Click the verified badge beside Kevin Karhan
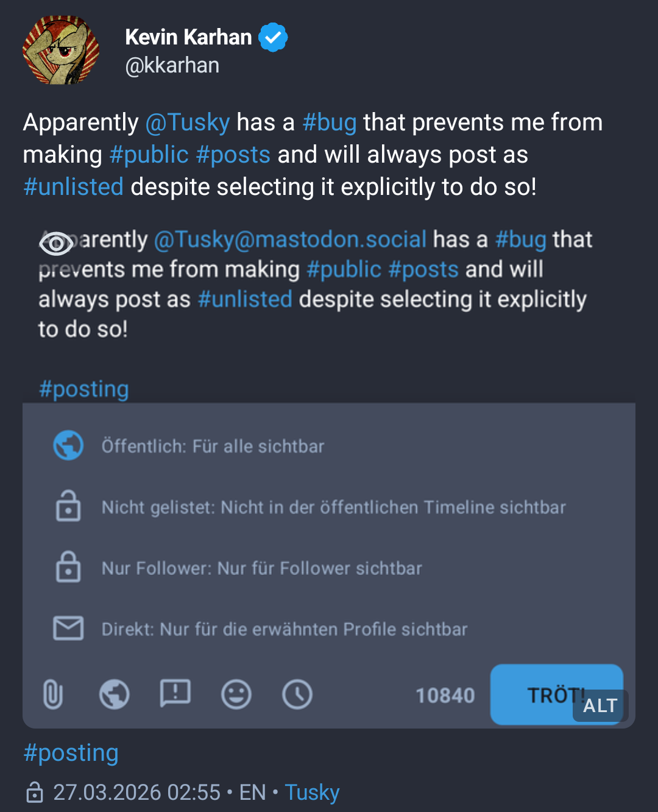 click(x=274, y=37)
